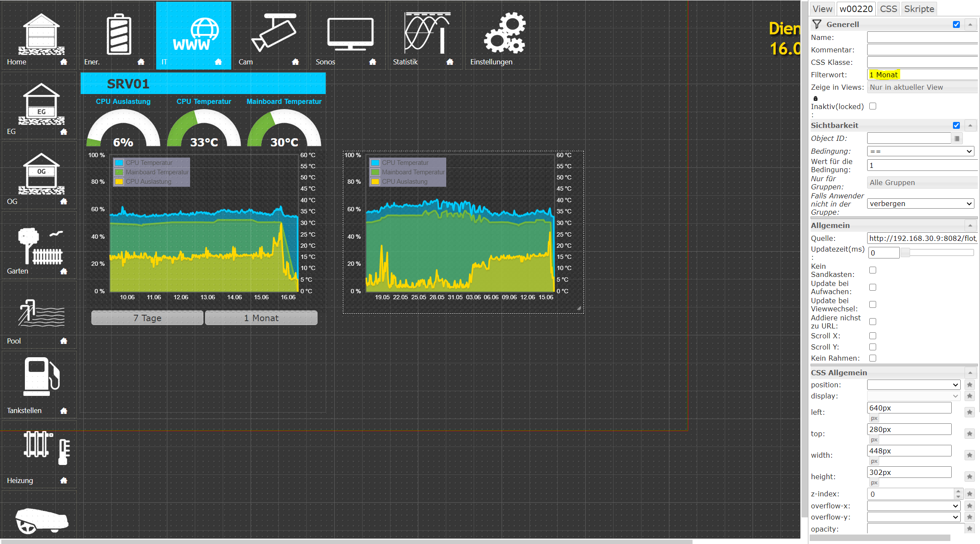The image size is (980, 544).
Task: Open the Bedingung condition dropdown
Action: tap(920, 151)
